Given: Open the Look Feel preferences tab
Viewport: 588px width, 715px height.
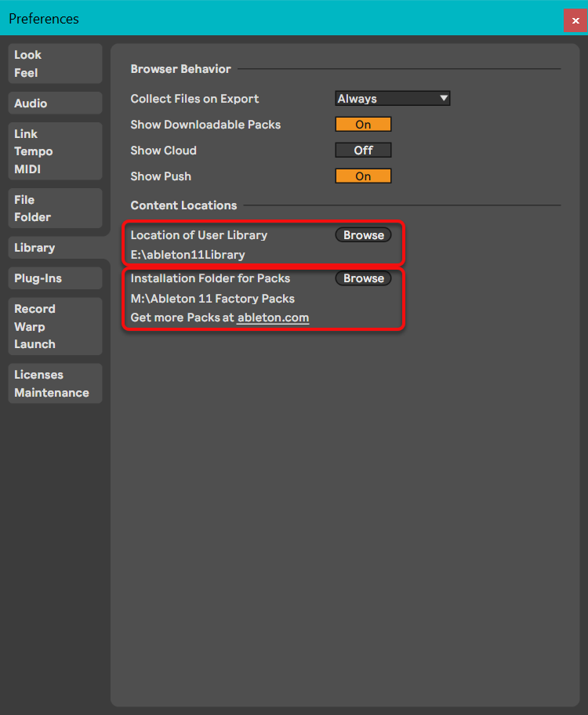Looking at the screenshot, I should pyautogui.click(x=55, y=64).
